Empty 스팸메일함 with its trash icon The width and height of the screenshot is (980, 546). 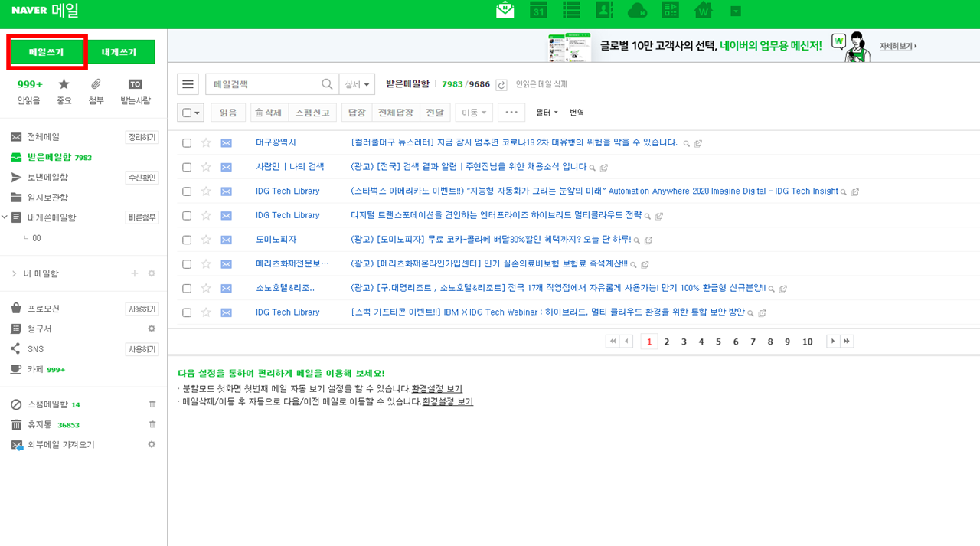point(152,404)
